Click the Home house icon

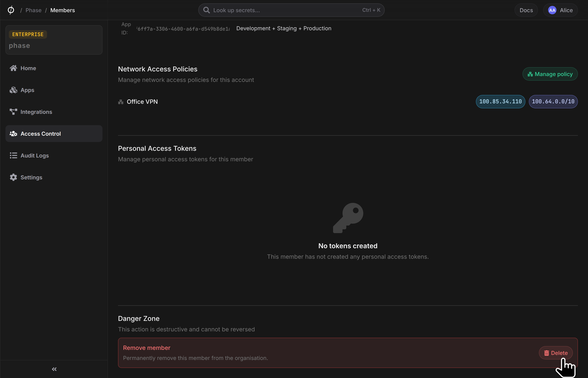(x=13, y=68)
